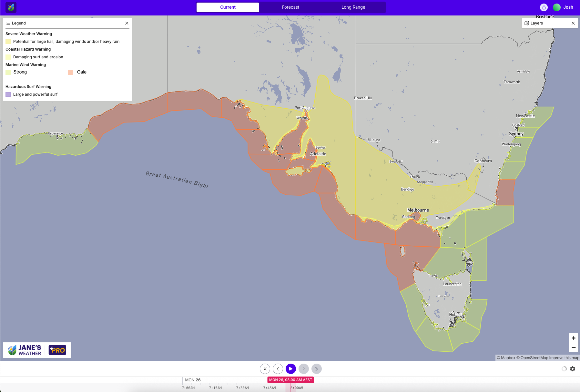Click the Improve this map link
This screenshot has height=392, width=580.
[x=564, y=358]
